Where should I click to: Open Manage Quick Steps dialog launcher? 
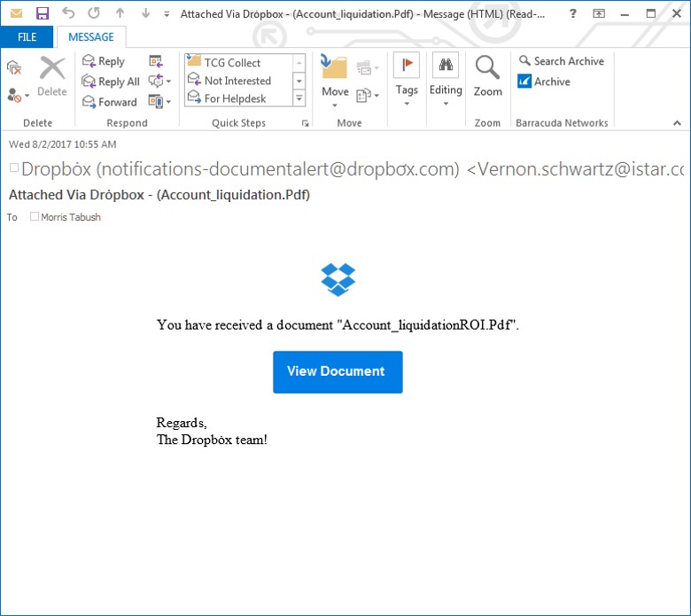[305, 123]
